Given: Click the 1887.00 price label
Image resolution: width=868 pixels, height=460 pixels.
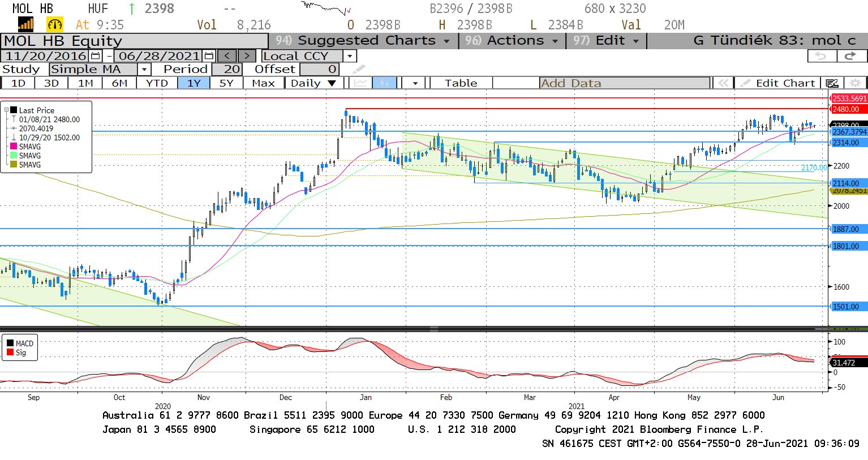Looking at the screenshot, I should pyautogui.click(x=849, y=229).
